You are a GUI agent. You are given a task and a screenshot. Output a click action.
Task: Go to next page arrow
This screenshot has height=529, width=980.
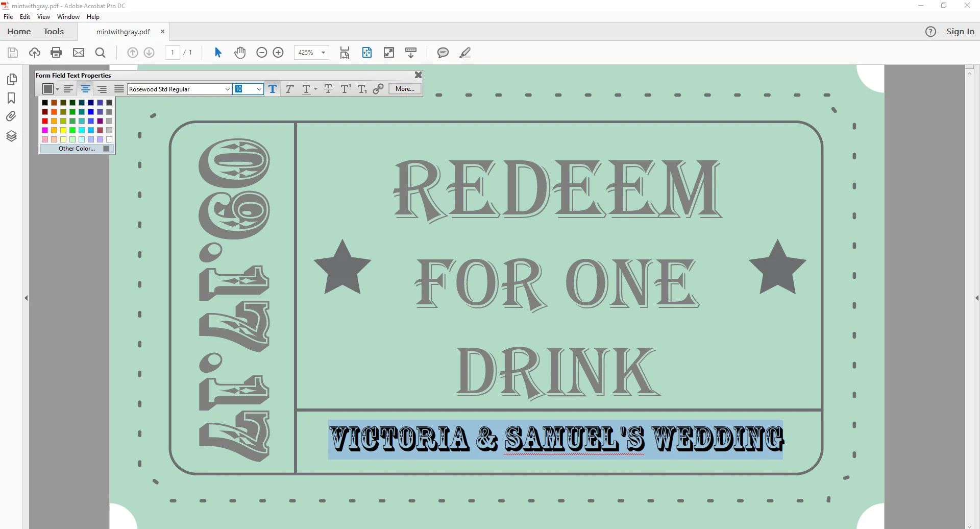(149, 53)
